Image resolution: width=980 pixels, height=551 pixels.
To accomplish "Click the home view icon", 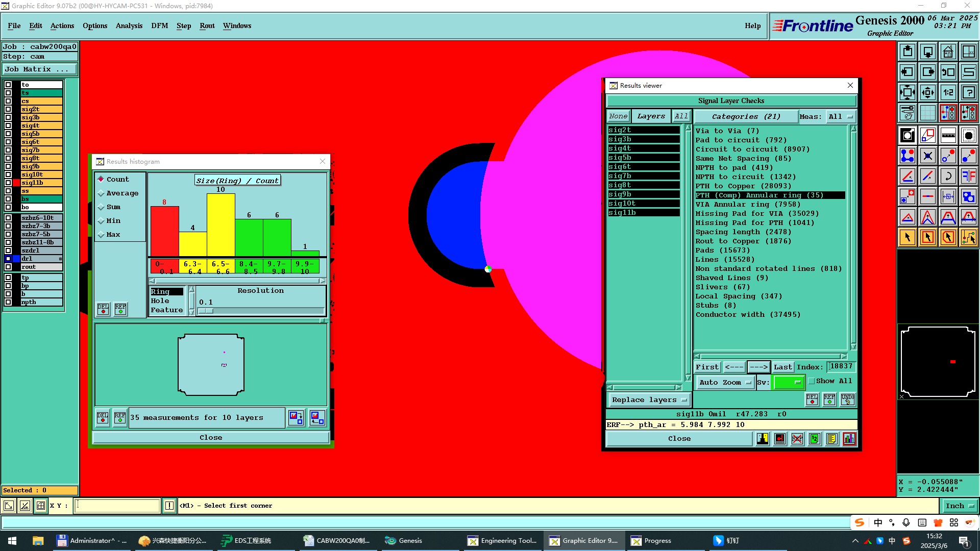I will coord(948,52).
